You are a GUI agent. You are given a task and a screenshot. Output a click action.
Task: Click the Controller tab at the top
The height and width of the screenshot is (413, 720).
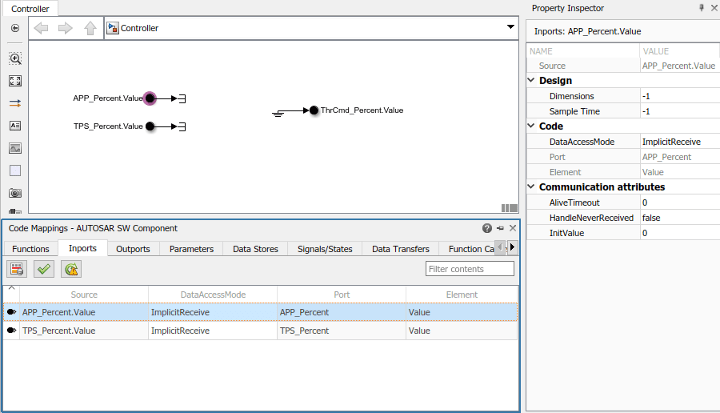click(x=30, y=8)
